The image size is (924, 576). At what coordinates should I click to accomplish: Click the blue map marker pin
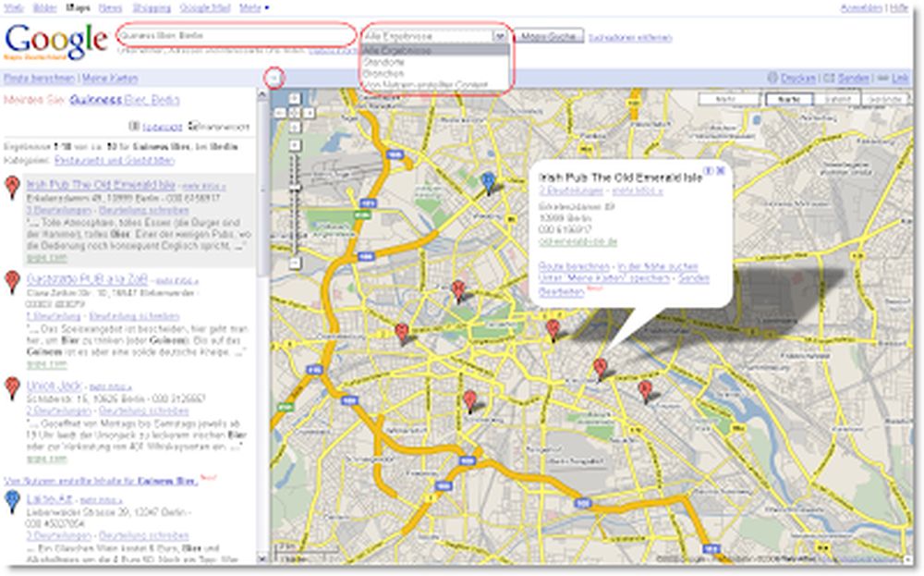(x=489, y=180)
